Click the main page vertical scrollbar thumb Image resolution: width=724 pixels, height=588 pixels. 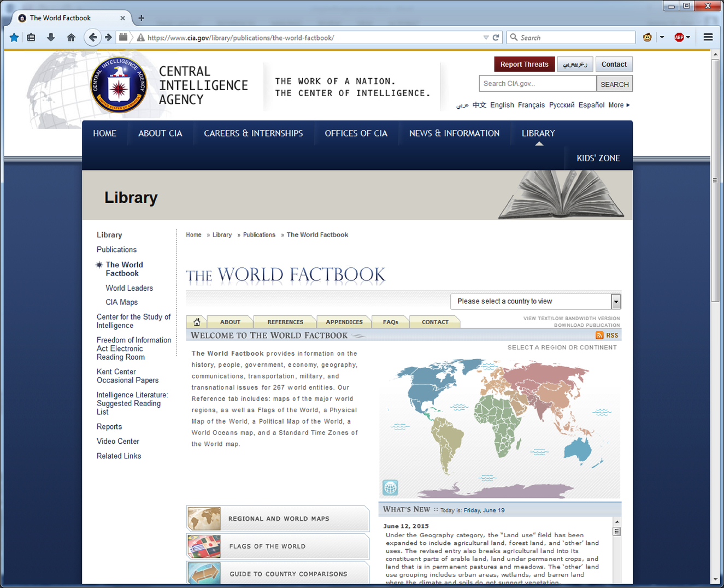point(715,180)
